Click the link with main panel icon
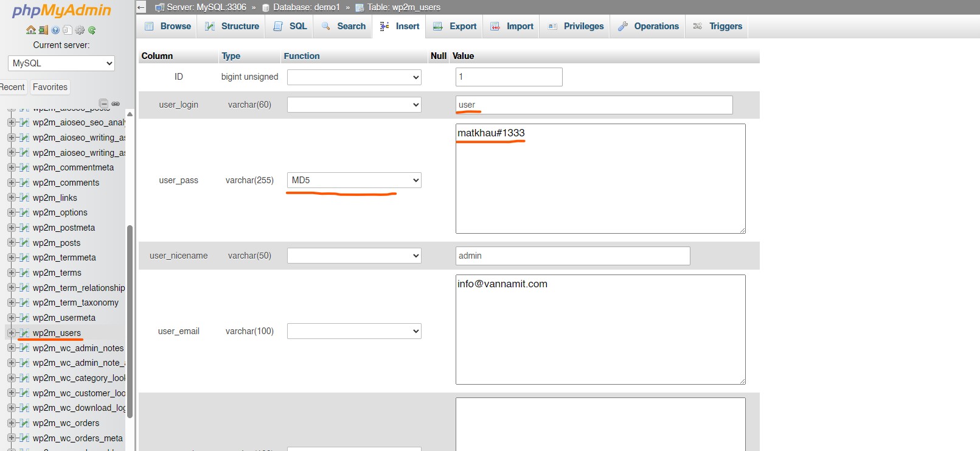The width and height of the screenshot is (980, 451). pyautogui.click(x=116, y=103)
